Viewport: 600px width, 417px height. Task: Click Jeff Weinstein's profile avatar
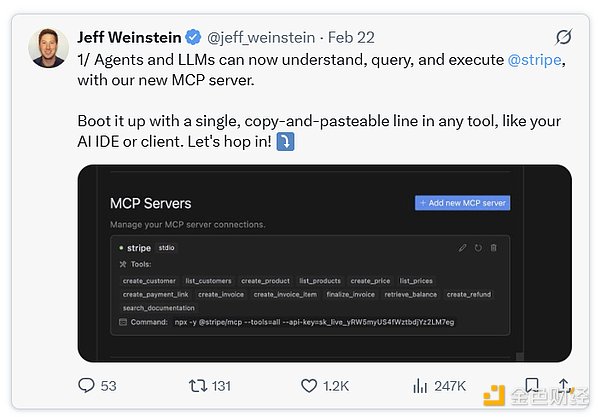pos(47,47)
